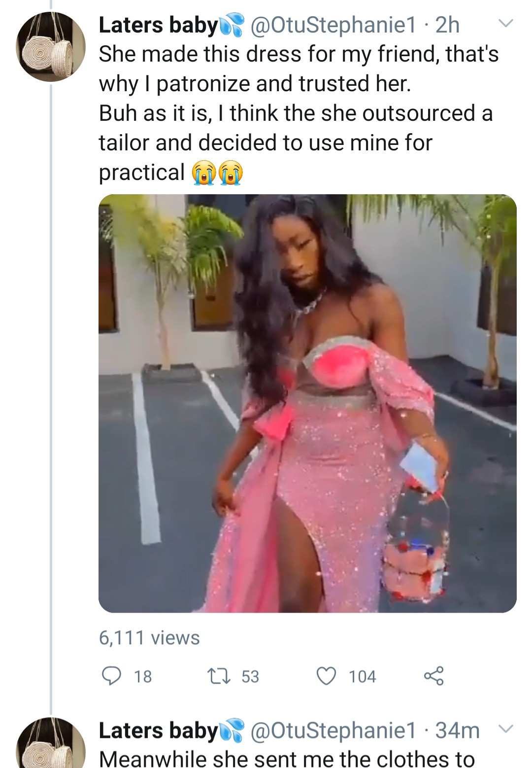Click the 2h timestamp
Viewport: 532px width, 768px height.
click(x=447, y=25)
